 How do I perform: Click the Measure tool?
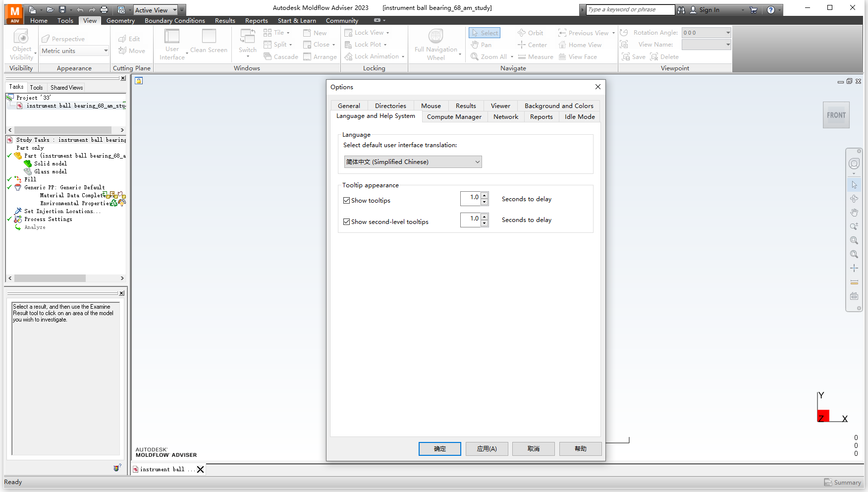pos(535,56)
